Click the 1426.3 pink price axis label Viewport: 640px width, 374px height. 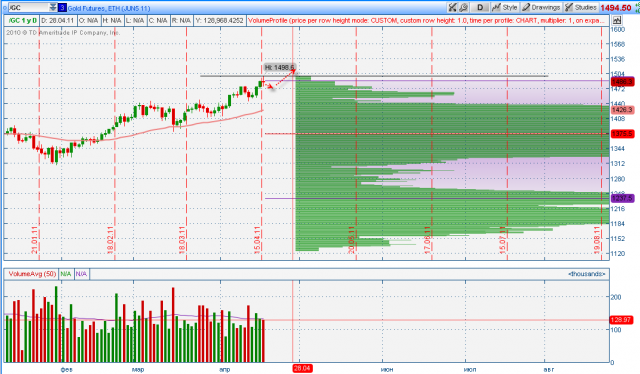point(622,110)
